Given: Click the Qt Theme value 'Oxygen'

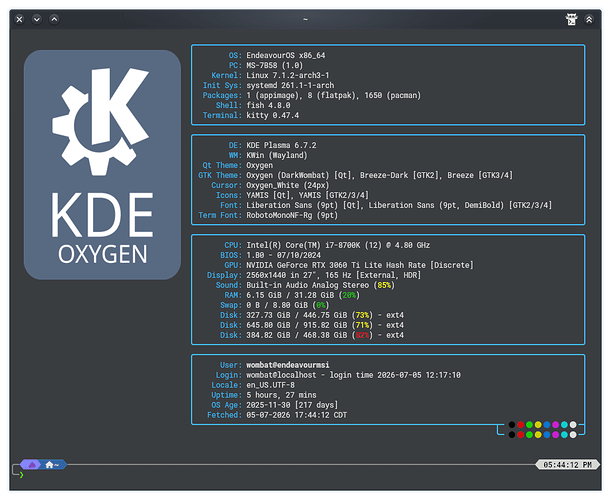Looking at the screenshot, I should coord(260,165).
